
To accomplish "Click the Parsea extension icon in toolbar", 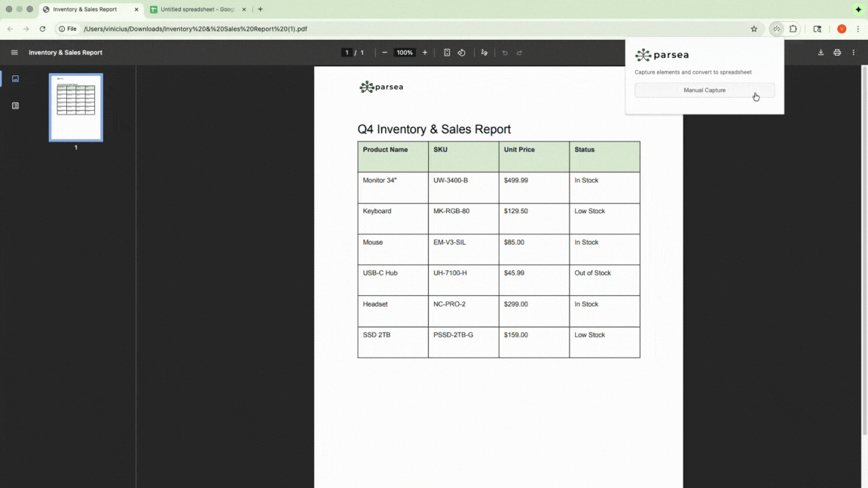I will coord(777,29).
